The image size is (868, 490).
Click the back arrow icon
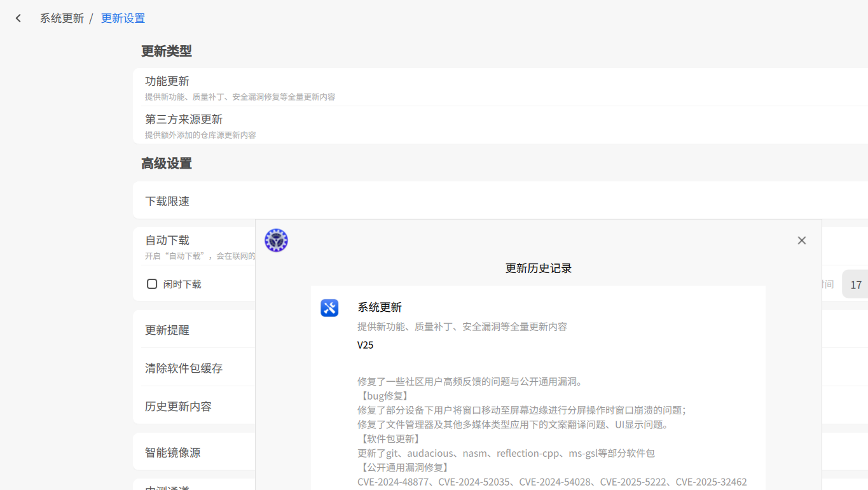[18, 18]
